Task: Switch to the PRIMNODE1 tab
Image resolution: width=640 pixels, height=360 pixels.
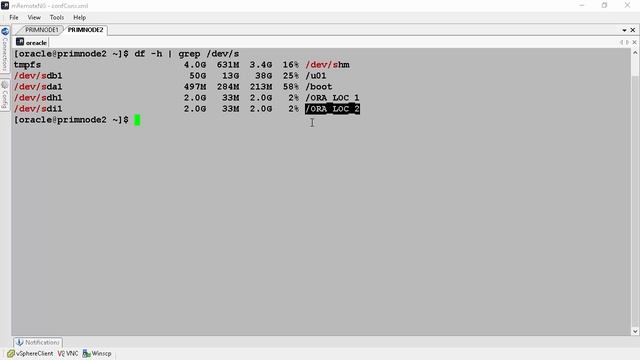Action: 41,30
